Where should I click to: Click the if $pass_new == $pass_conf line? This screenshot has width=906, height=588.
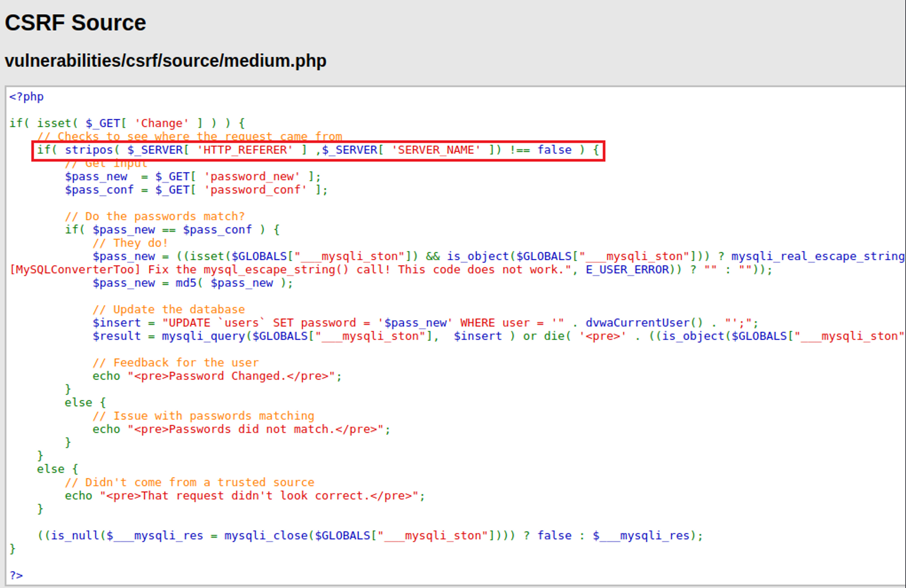pyautogui.click(x=172, y=230)
